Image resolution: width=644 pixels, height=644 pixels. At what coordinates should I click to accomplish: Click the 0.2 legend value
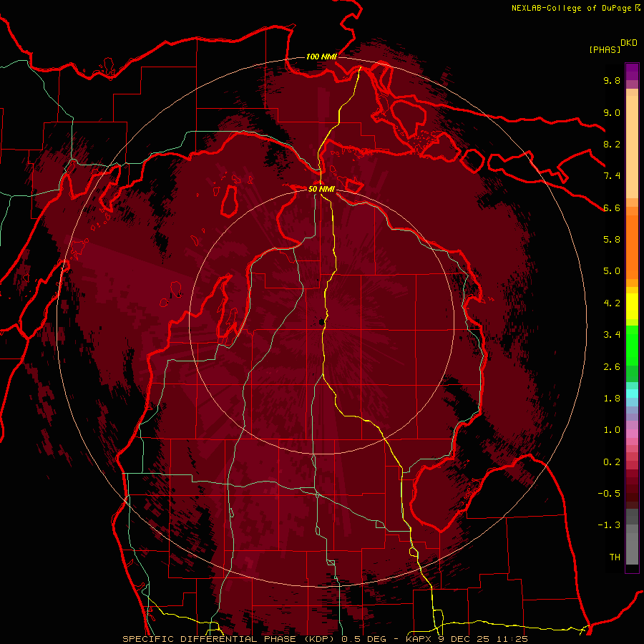(612, 462)
